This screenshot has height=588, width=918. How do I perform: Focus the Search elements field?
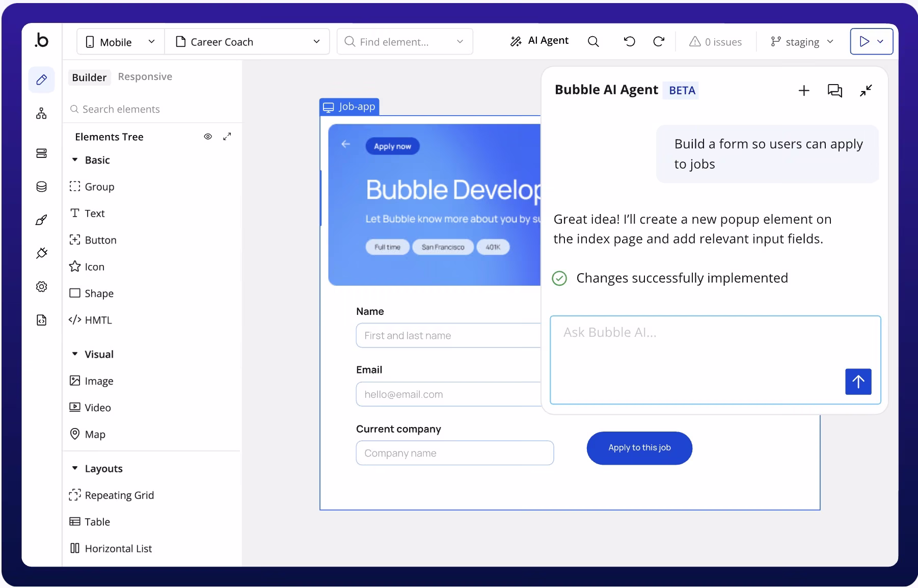[x=153, y=109]
